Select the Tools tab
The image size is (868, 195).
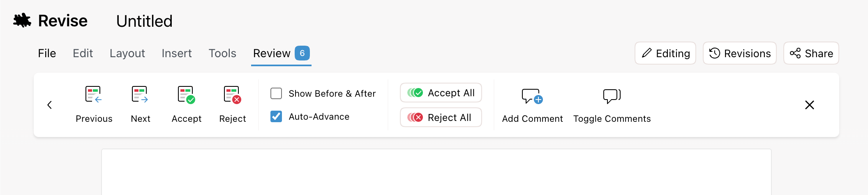[222, 53]
